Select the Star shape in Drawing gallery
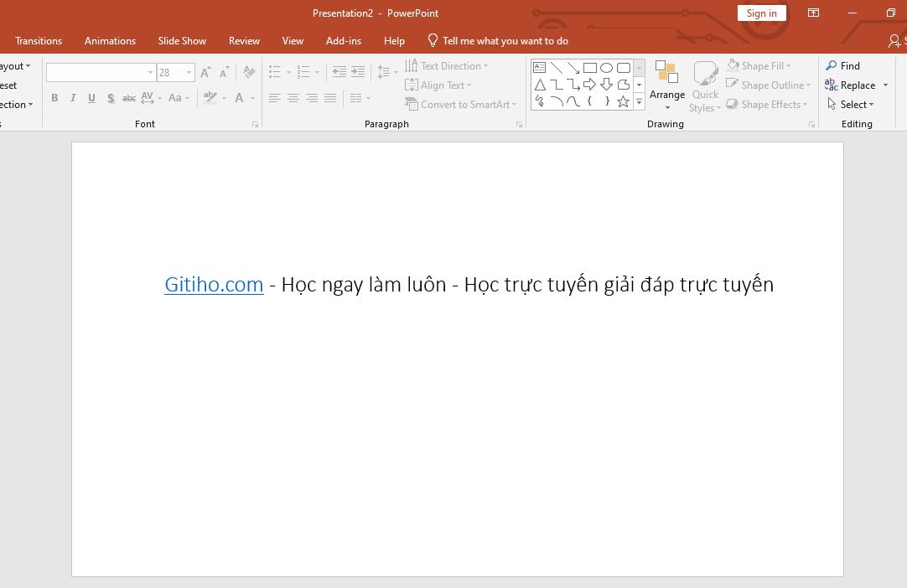Viewport: 907px width, 588px height. (623, 101)
